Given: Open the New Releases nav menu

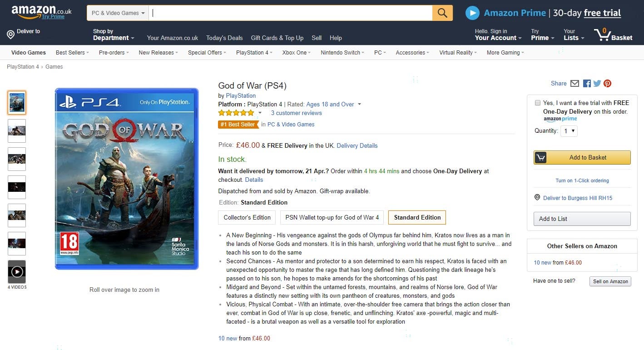Looking at the screenshot, I should point(159,53).
